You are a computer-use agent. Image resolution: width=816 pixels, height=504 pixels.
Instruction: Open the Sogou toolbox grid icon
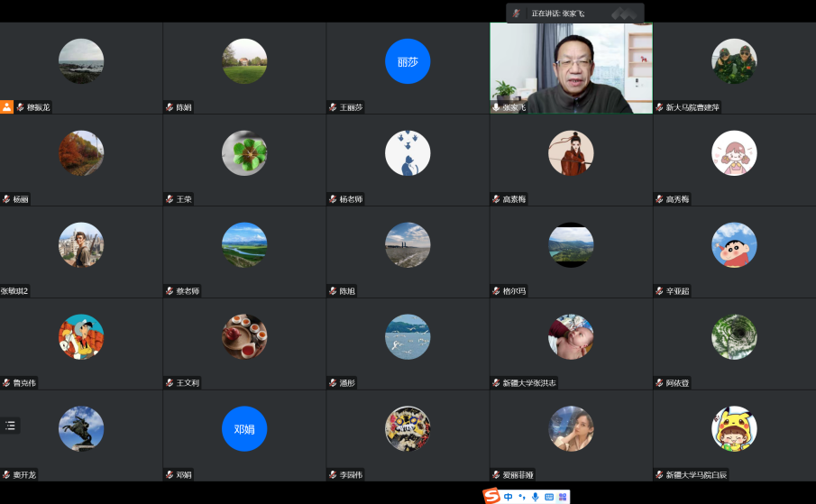[563, 497]
